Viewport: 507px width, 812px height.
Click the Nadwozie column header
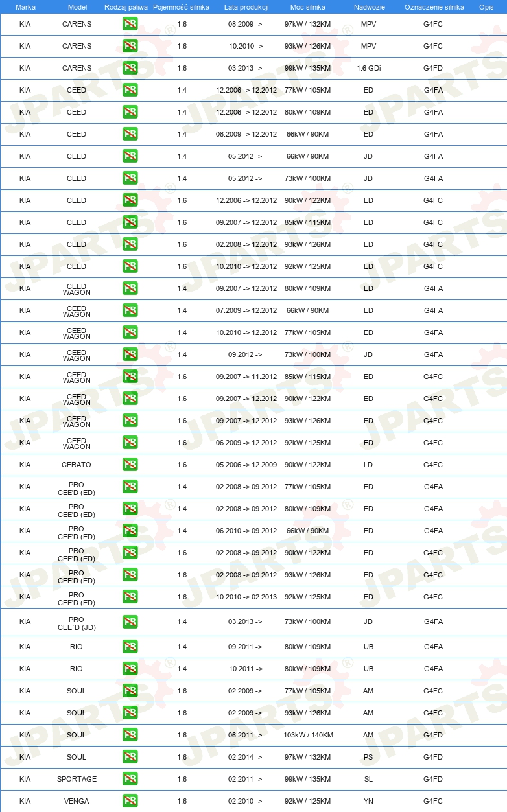pyautogui.click(x=368, y=7)
